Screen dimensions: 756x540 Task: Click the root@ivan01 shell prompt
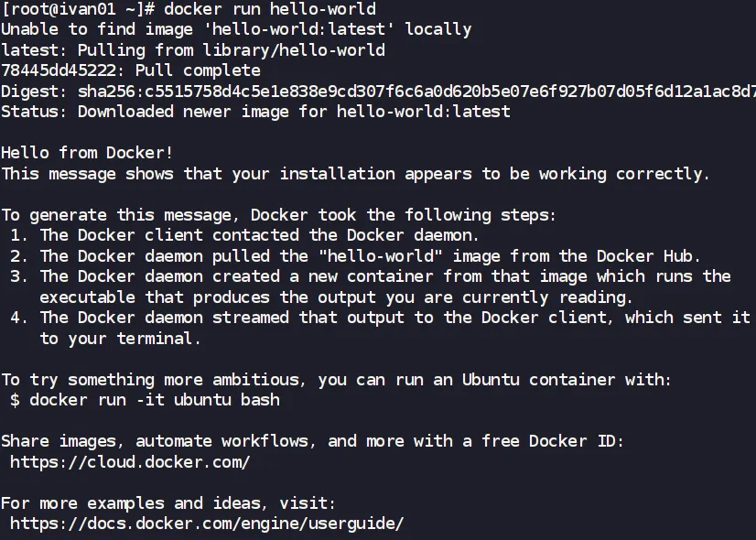click(81, 9)
